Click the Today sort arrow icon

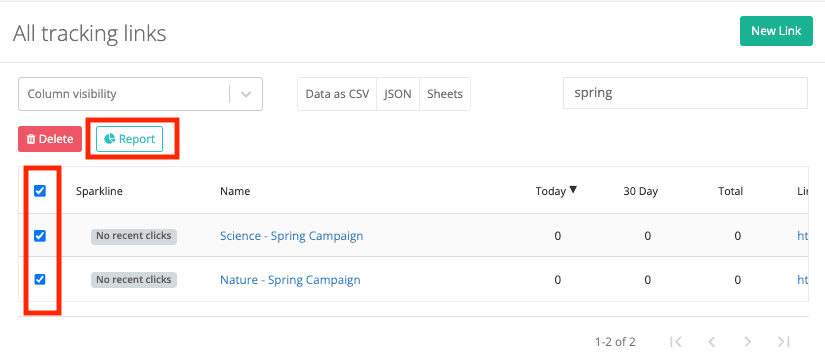[573, 190]
